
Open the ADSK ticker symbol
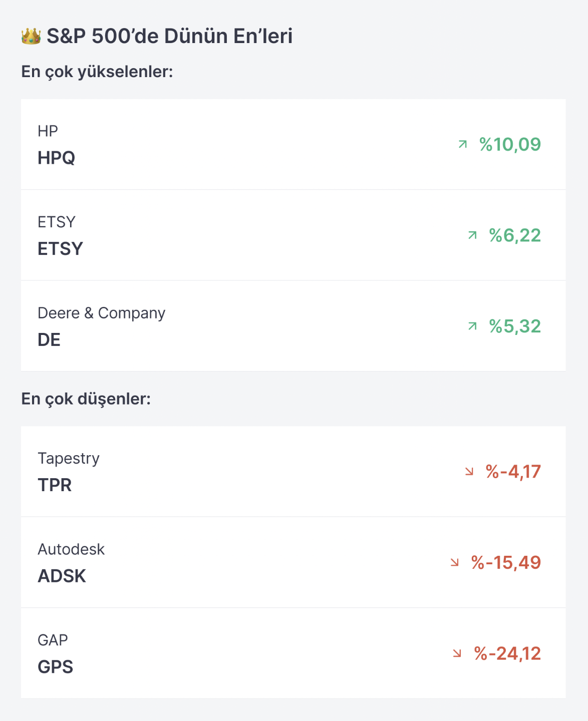pyautogui.click(x=62, y=576)
